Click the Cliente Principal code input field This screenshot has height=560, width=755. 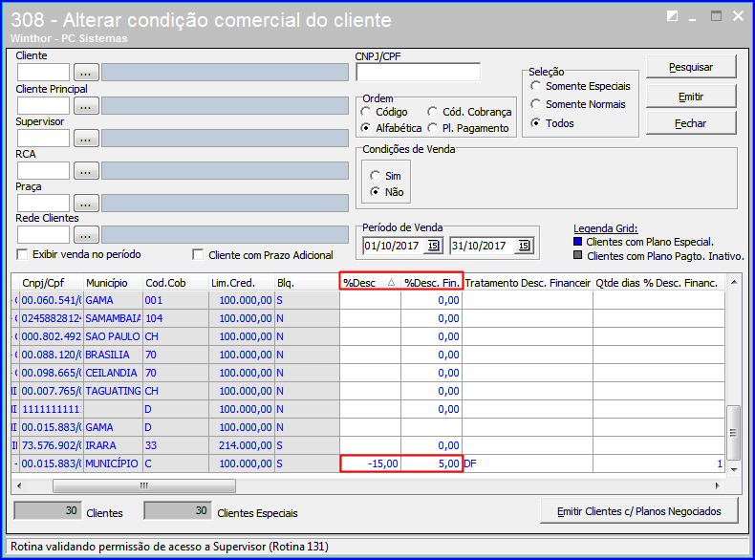43,106
